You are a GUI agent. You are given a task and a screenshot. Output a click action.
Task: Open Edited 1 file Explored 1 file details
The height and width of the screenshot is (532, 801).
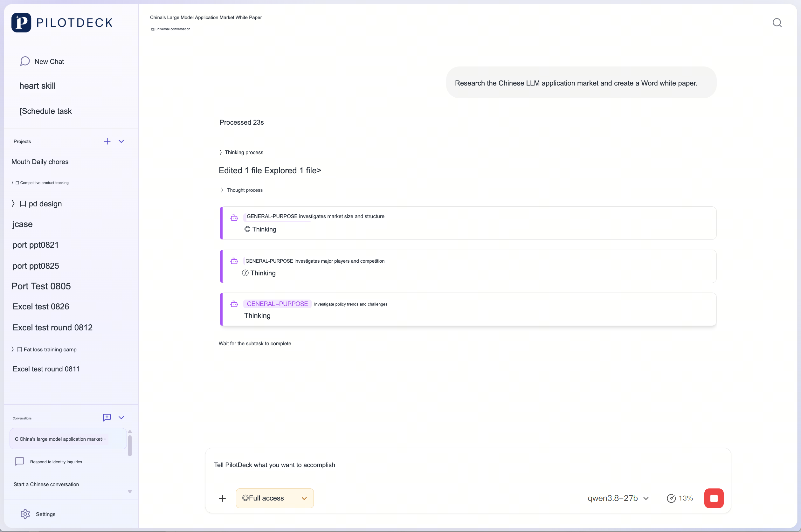270,170
